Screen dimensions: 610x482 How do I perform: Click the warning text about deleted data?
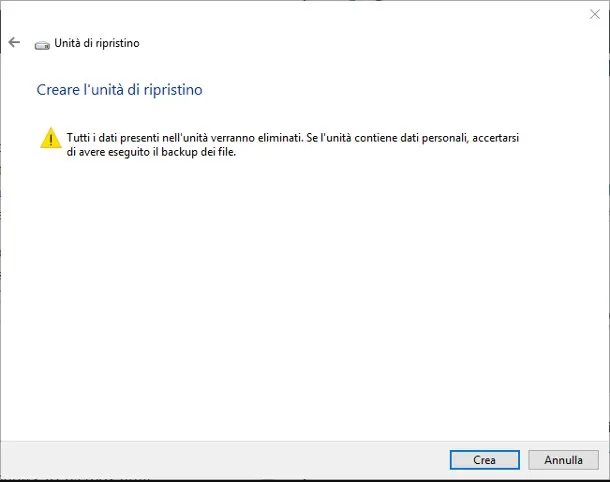click(294, 136)
